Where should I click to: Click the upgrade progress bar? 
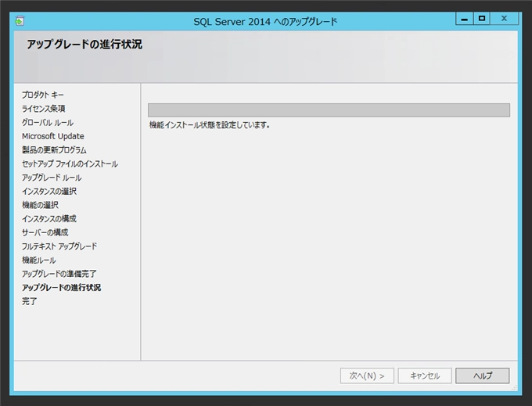[329, 110]
